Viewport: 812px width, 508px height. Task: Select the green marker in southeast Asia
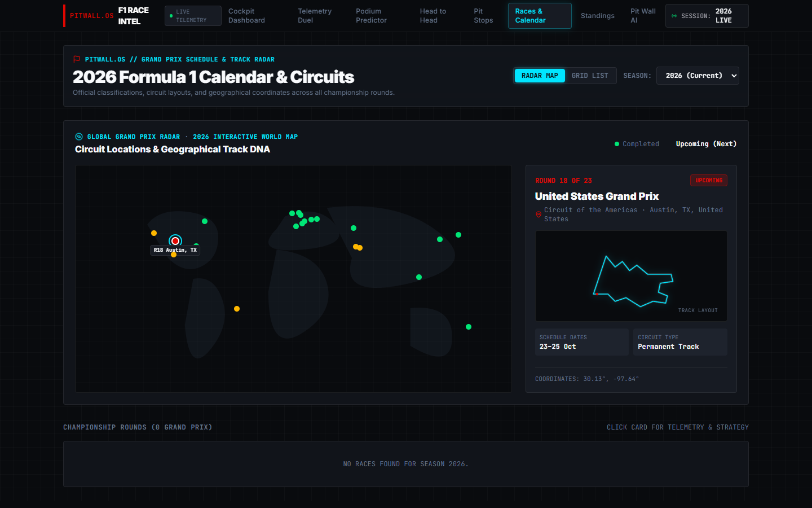tap(419, 277)
